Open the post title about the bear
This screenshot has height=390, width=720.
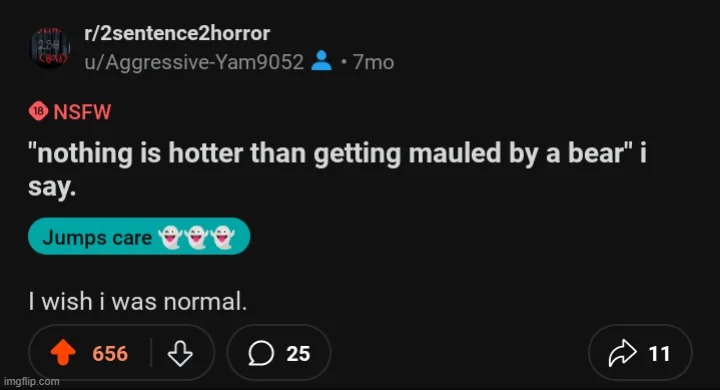337,170
